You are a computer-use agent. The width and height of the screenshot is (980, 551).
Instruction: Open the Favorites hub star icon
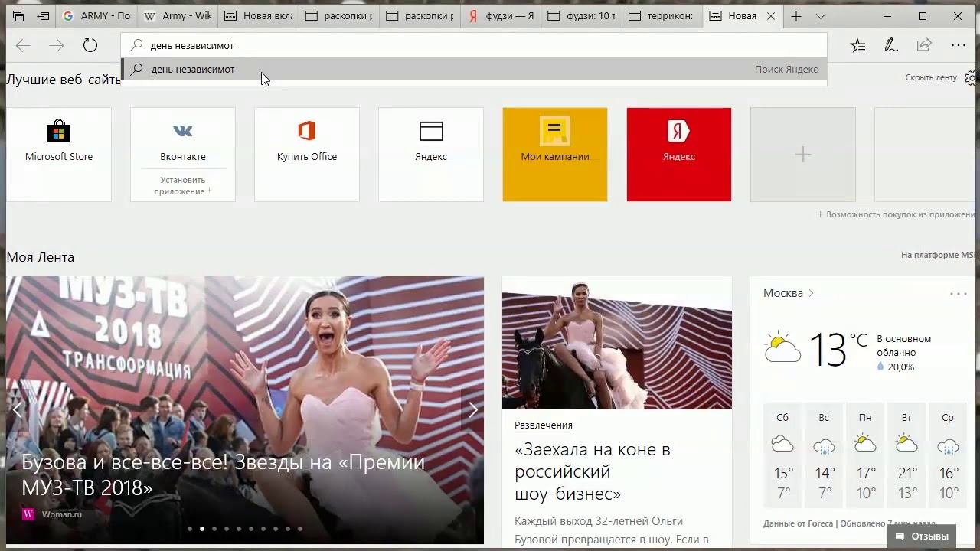(858, 45)
